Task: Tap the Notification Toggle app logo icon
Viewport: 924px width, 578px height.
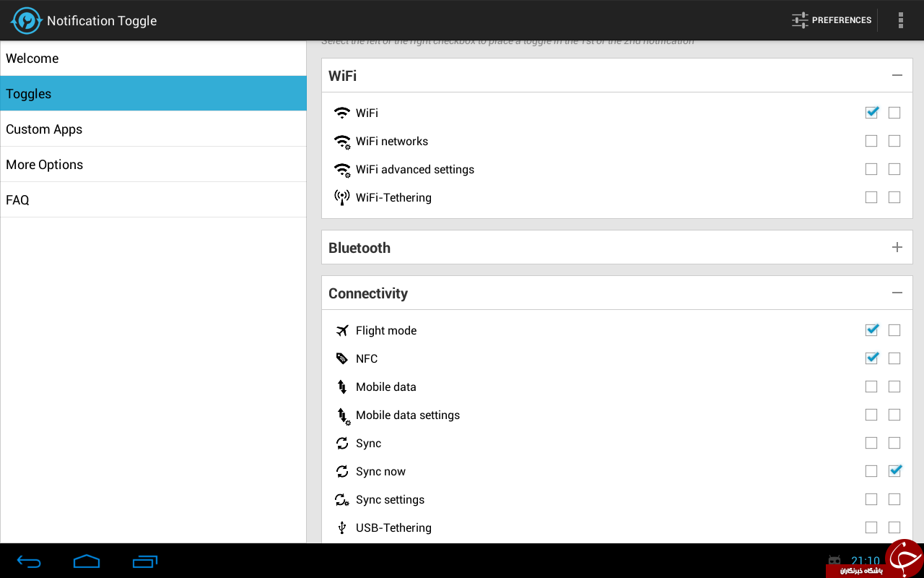Action: click(x=26, y=20)
